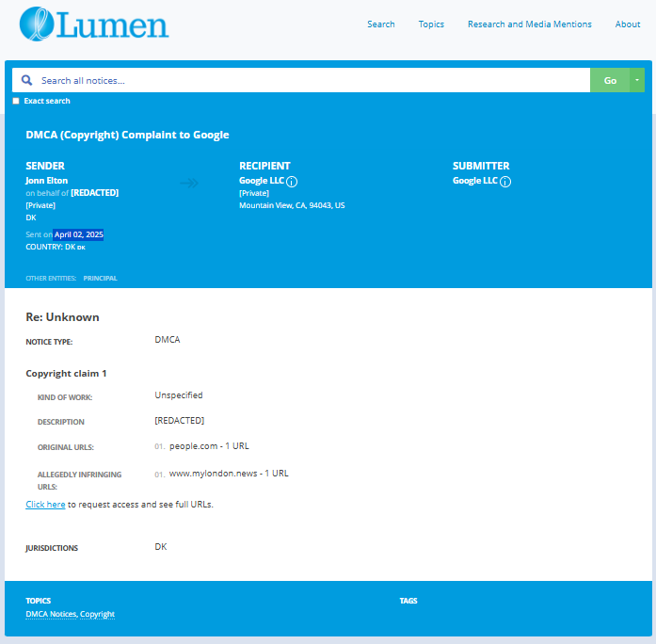Screen dimensions: 656x644
Task: Expand the dropdown arrow beside Go
Action: click(637, 80)
